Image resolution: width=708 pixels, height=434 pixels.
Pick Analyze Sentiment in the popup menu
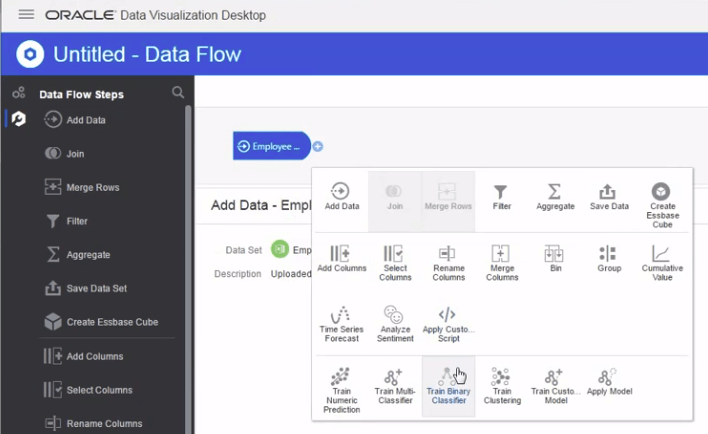tap(395, 324)
